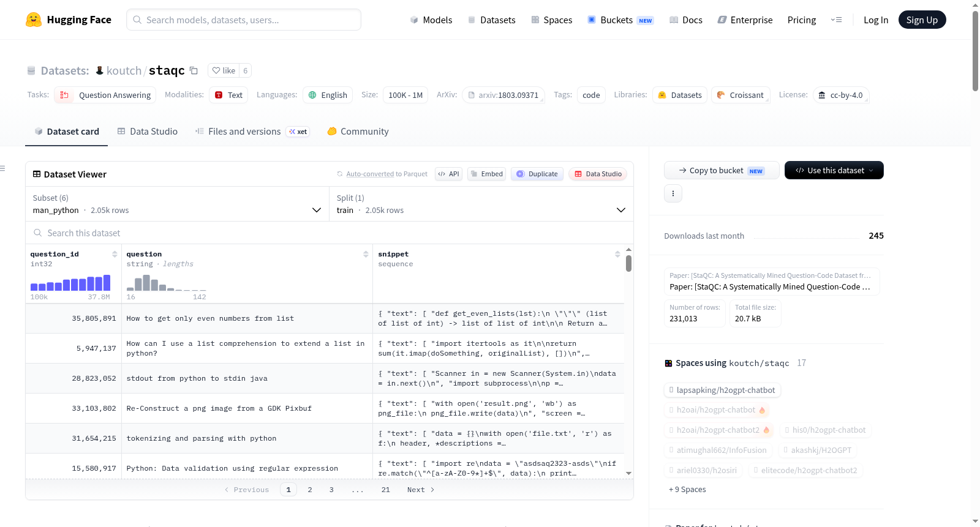Open lapsapking/h2ogpt-chatbot space
980x527 pixels.
click(722, 390)
